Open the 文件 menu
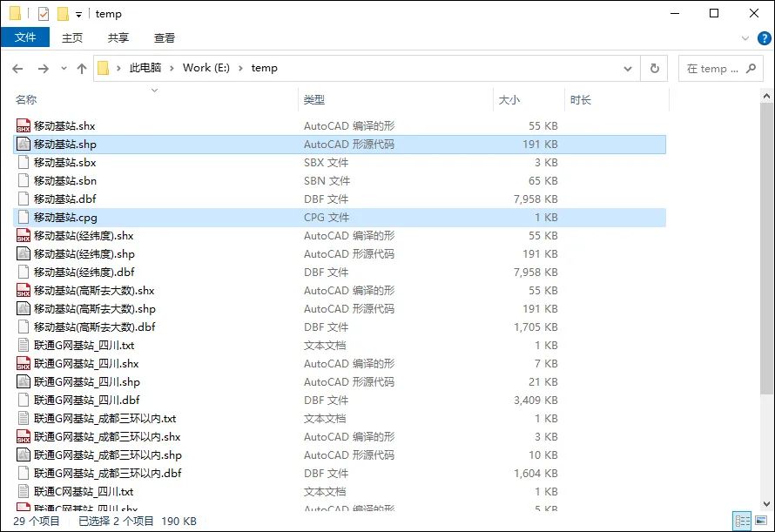 (x=25, y=37)
